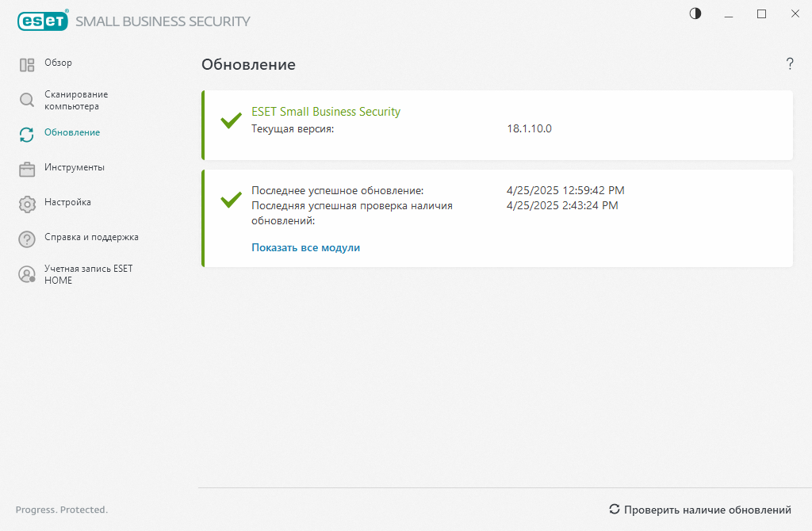Image resolution: width=812 pixels, height=531 pixels.
Task: Click the Overview (Обзор) sidebar icon
Action: coord(27,65)
